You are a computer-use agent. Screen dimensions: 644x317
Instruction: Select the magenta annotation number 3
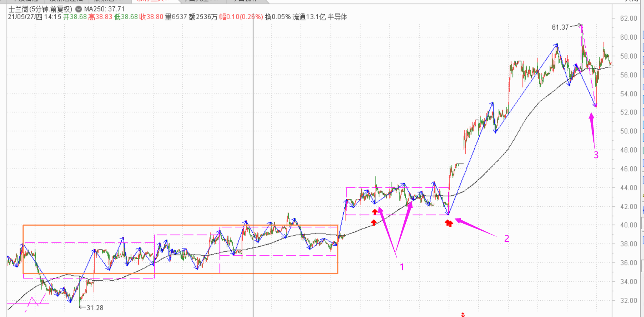596,155
